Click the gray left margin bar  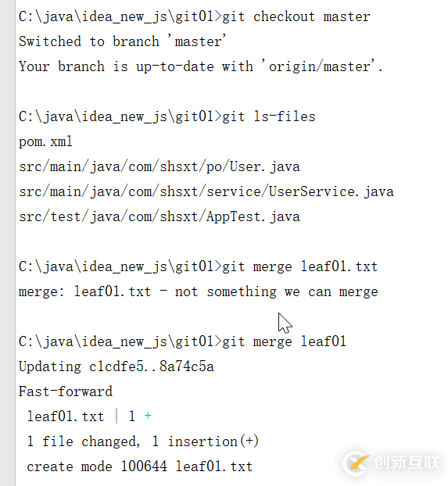point(8,243)
